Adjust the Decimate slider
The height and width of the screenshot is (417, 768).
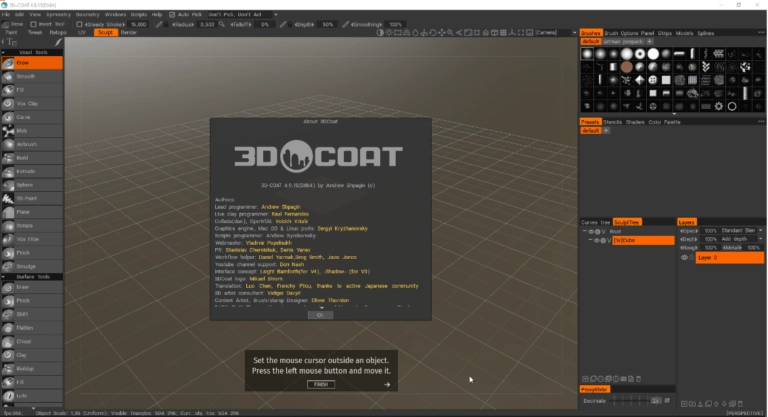pos(632,401)
